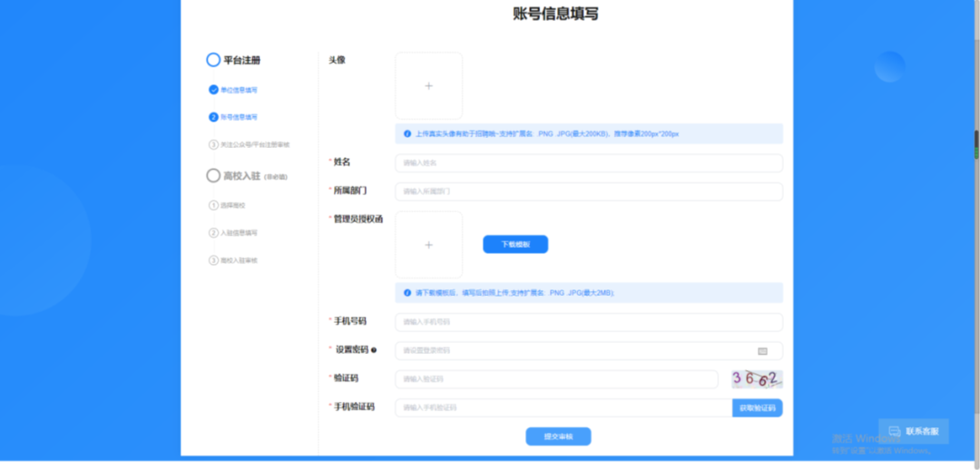This screenshot has width=980, height=470.
Task: Click the plus icon to upload 管理员授权函
Action: (x=429, y=245)
